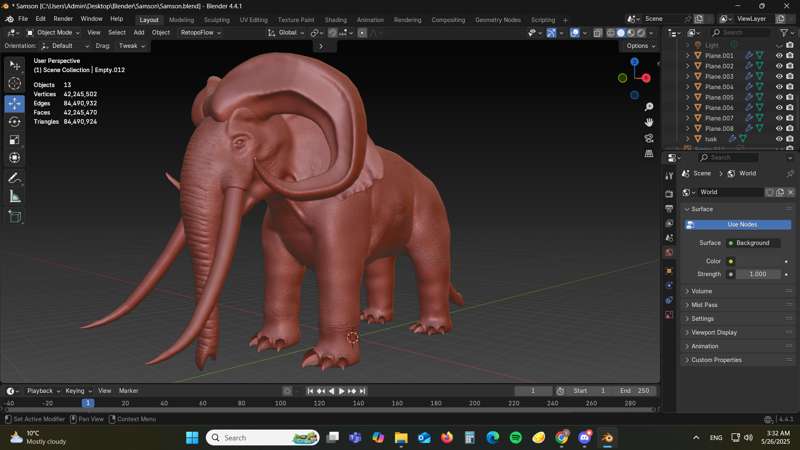Open the viewport Options button
The width and height of the screenshot is (800, 450).
pos(638,45)
